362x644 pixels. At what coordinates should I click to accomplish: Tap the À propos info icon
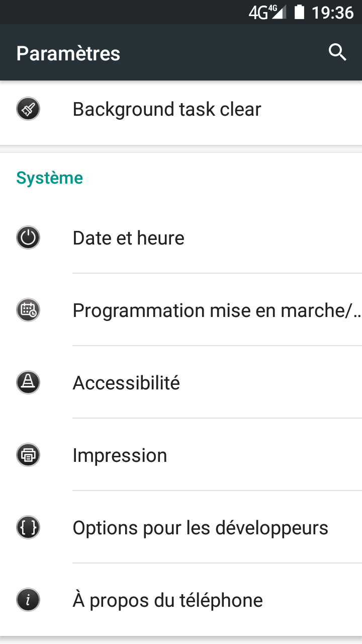tap(28, 600)
